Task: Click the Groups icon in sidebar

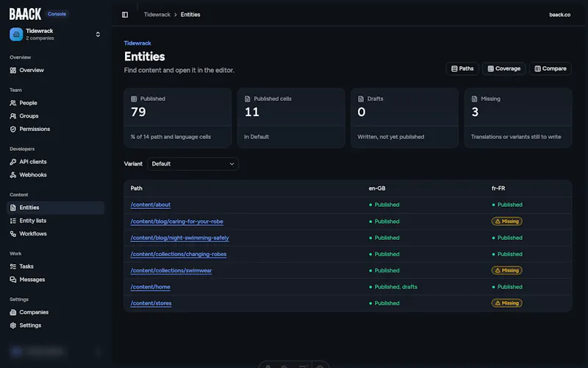Action: pyautogui.click(x=13, y=116)
